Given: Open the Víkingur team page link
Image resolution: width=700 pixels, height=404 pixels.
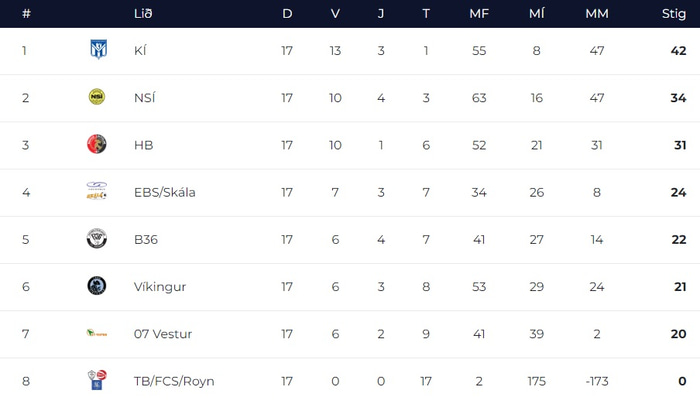Looking at the screenshot, I should pos(159,286).
